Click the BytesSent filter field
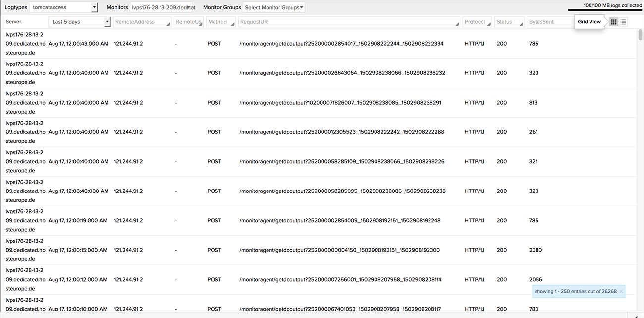 click(x=549, y=22)
